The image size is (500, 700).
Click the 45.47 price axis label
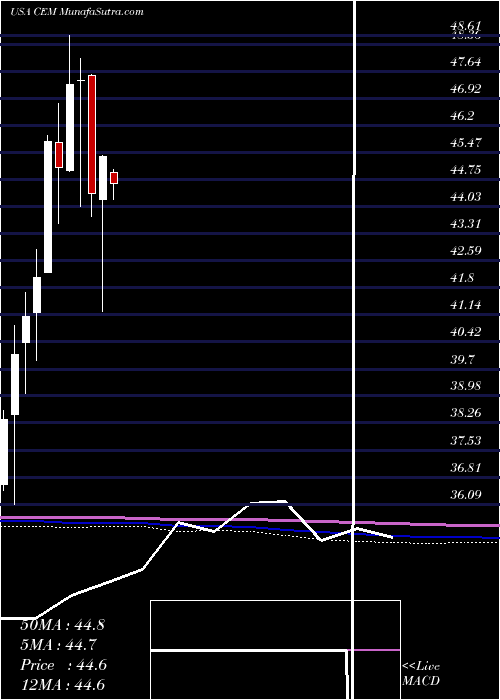coord(465,142)
